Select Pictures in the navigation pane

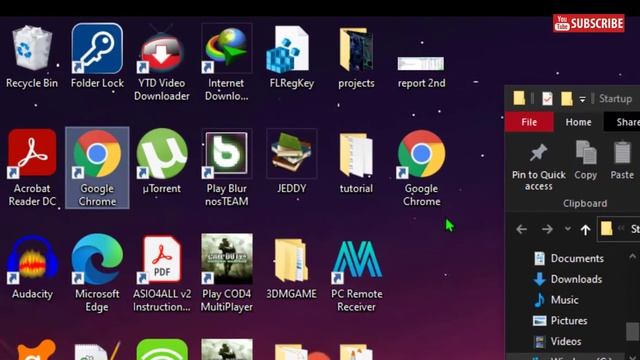click(x=560, y=321)
